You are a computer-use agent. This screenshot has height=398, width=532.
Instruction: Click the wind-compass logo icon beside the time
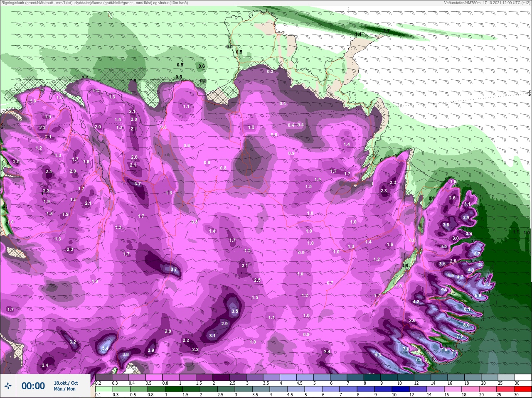(x=8, y=386)
